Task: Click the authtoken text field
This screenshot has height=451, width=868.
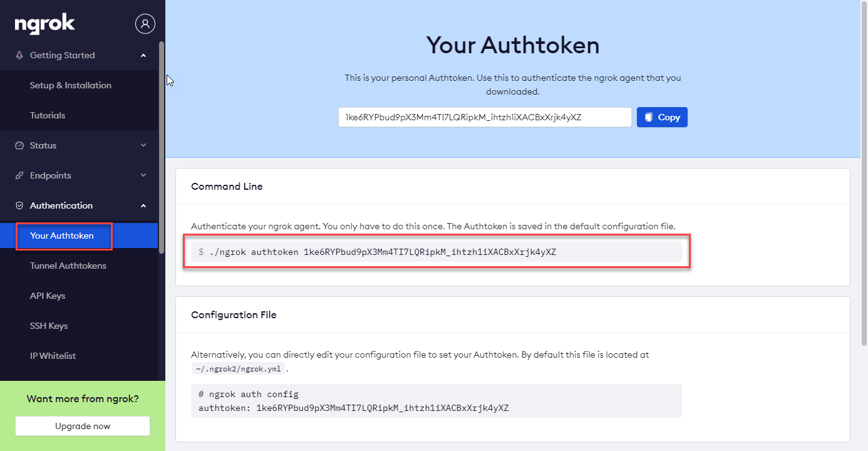Action: pos(484,117)
